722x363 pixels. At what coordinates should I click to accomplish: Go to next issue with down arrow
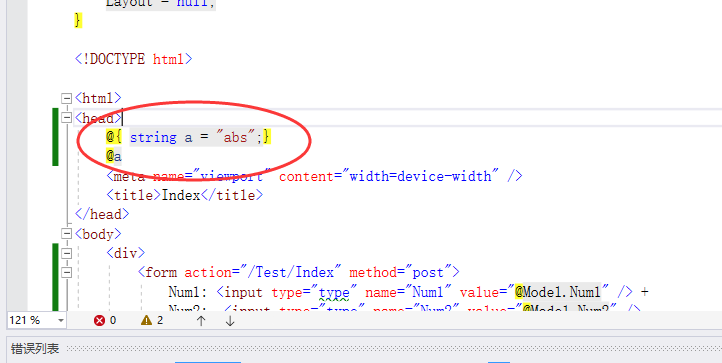click(230, 321)
